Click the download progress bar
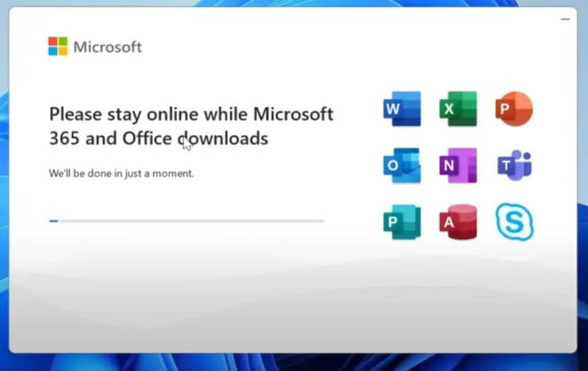This screenshot has width=588, height=371. (x=187, y=221)
